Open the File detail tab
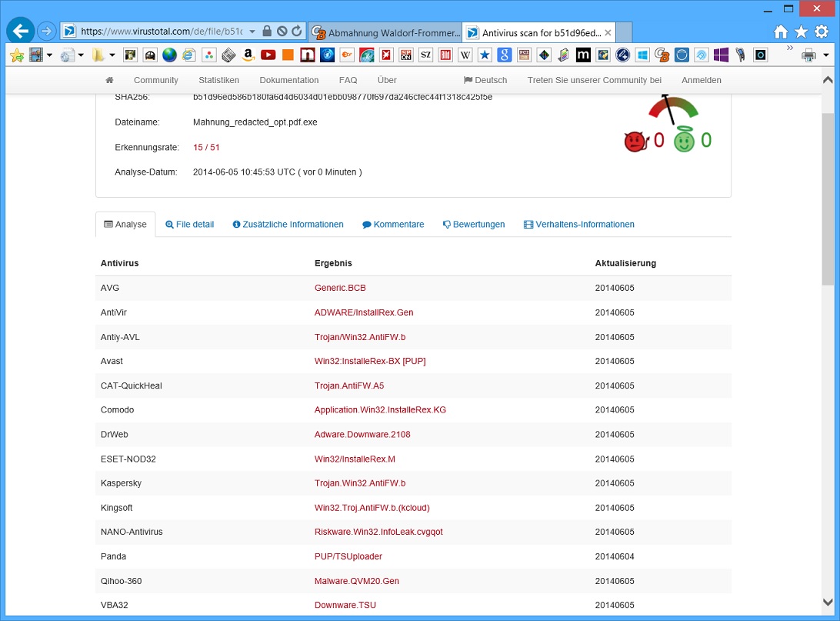840x621 pixels. (x=190, y=224)
